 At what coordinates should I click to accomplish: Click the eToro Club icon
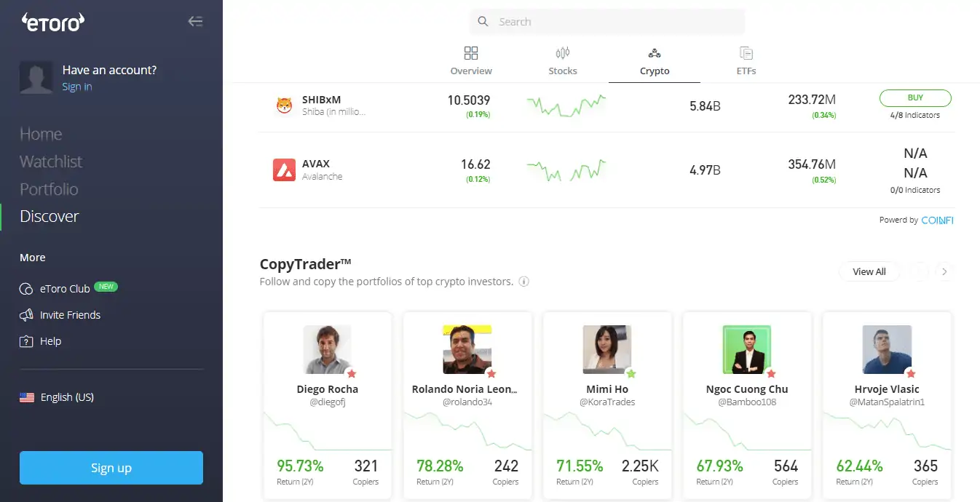tap(26, 289)
